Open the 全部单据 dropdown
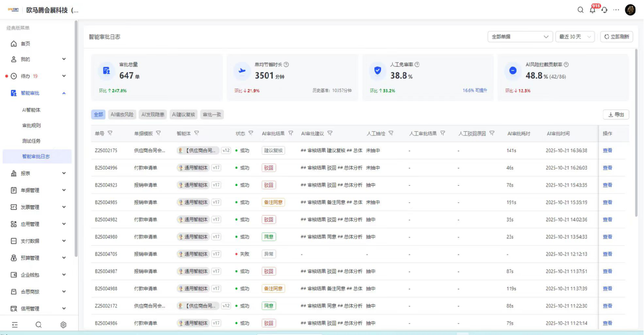This screenshot has width=644, height=335. click(x=520, y=37)
